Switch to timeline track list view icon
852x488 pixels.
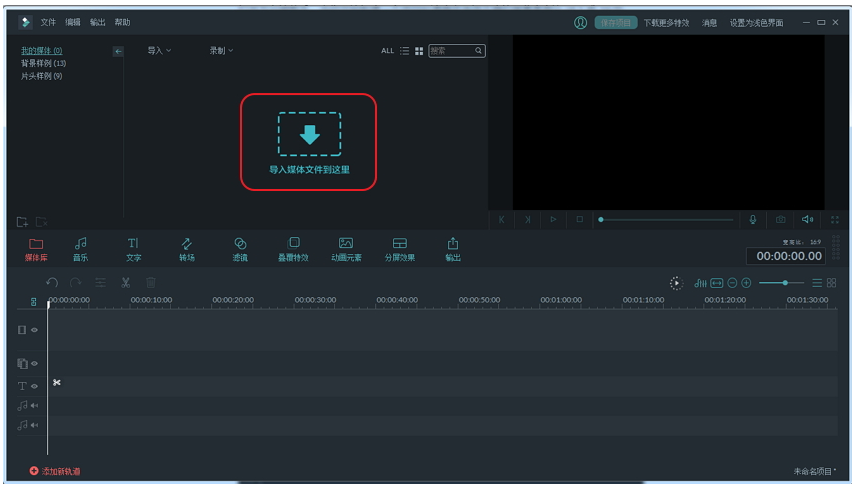click(x=817, y=283)
